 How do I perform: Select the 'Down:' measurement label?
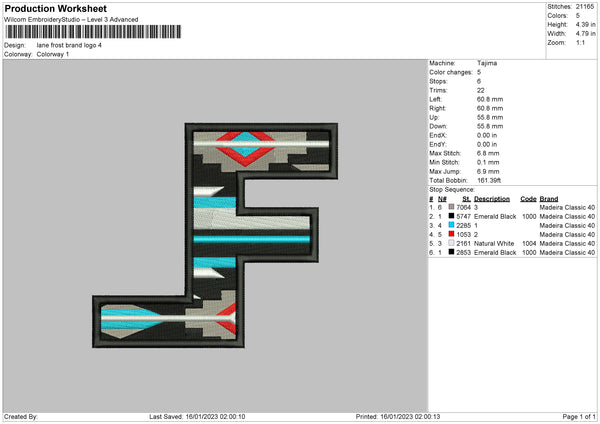tap(438, 126)
